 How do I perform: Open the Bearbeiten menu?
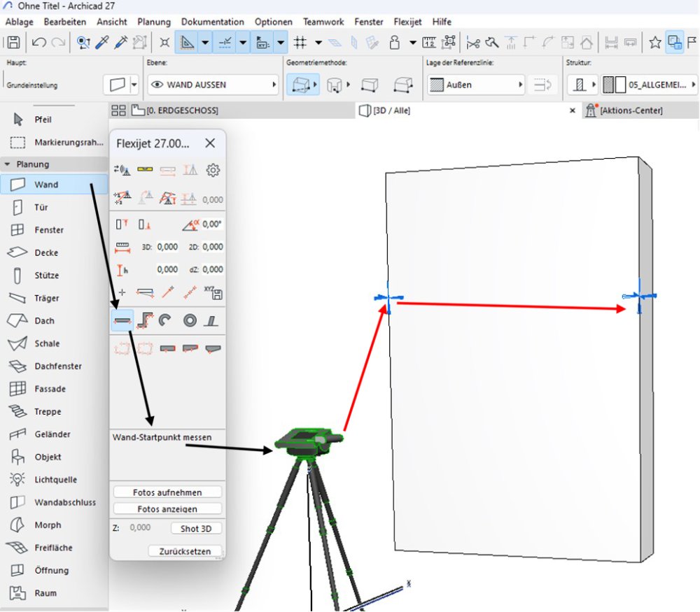64,22
